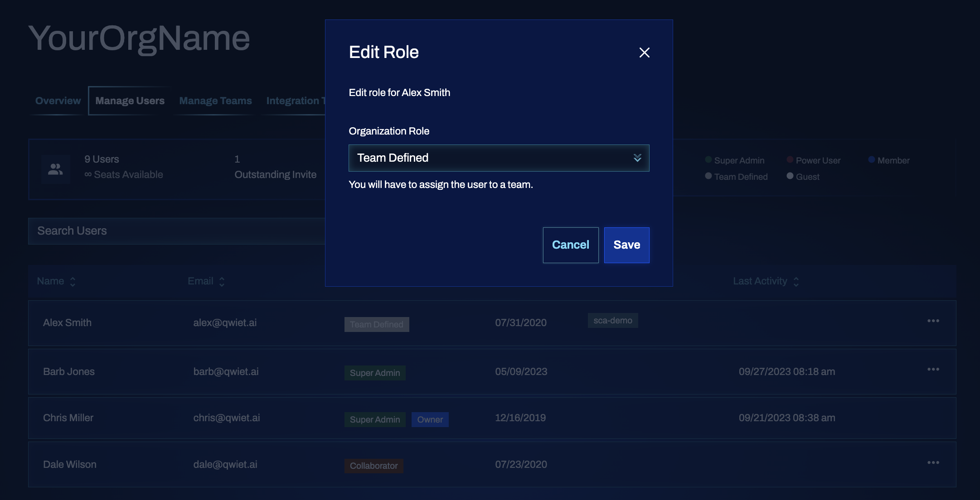Click the Super Admin legend dot
Screen dimensions: 980x500
708,159
